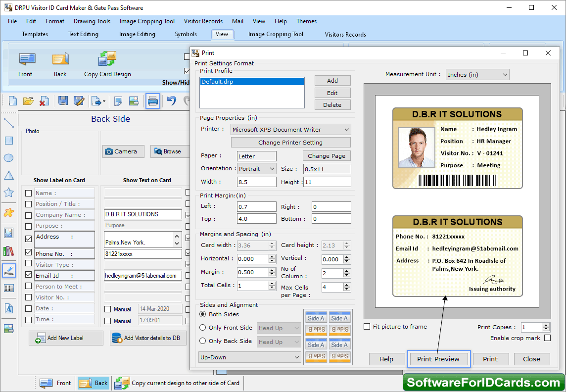This screenshot has height=392, width=566.
Task: Select the insert picture tool
Action: (x=9, y=233)
